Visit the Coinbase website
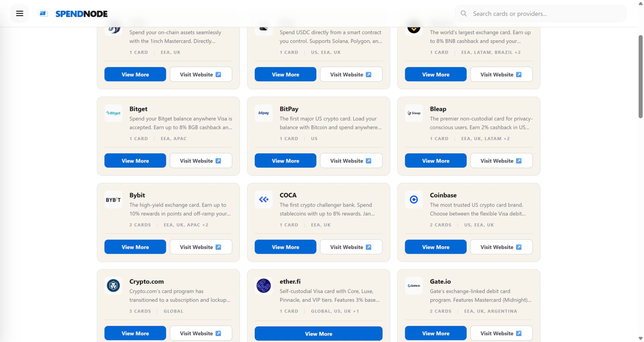Screen dimensions: 644x342 (x=501, y=247)
